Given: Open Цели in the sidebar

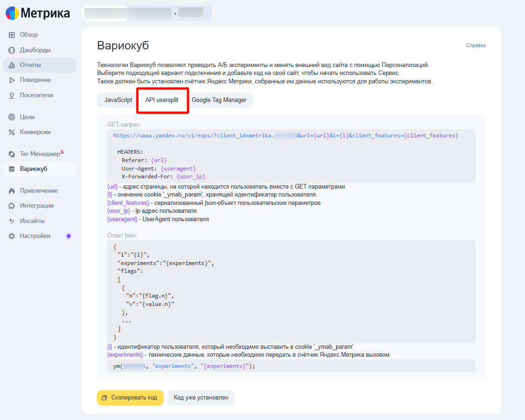Looking at the screenshot, I should point(40,117).
